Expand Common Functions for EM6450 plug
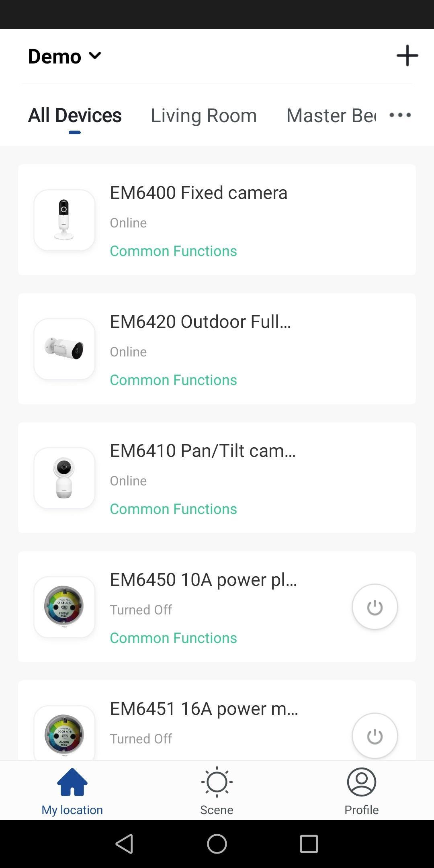 [173, 638]
